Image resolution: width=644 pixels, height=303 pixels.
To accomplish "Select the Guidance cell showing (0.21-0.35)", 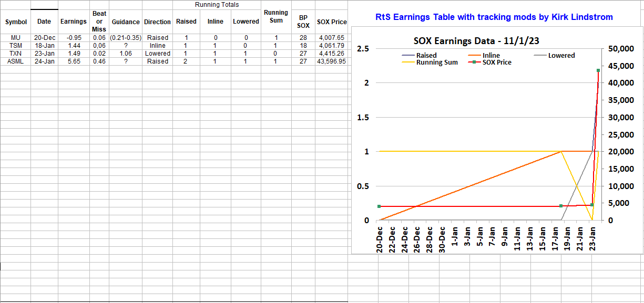I will pos(126,38).
